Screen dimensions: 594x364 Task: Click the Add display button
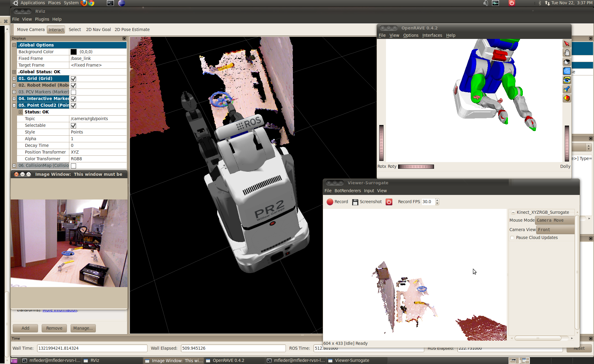[x=25, y=328]
